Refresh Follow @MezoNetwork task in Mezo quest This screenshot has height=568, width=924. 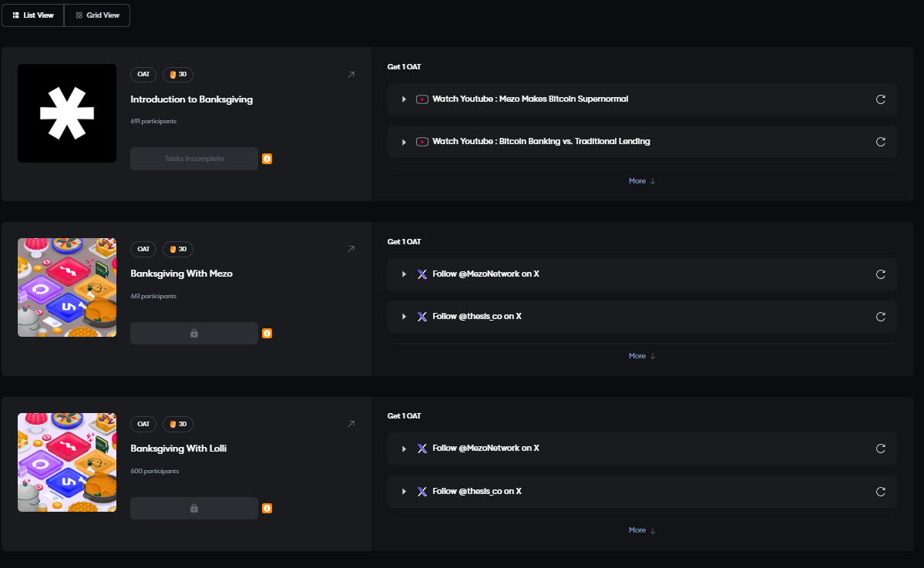[x=881, y=274]
